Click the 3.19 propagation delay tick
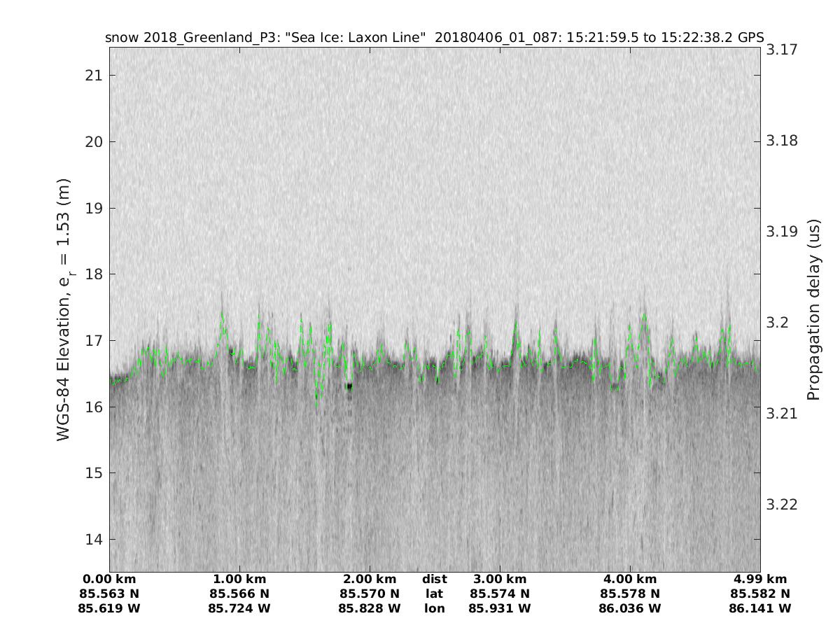 pos(781,232)
